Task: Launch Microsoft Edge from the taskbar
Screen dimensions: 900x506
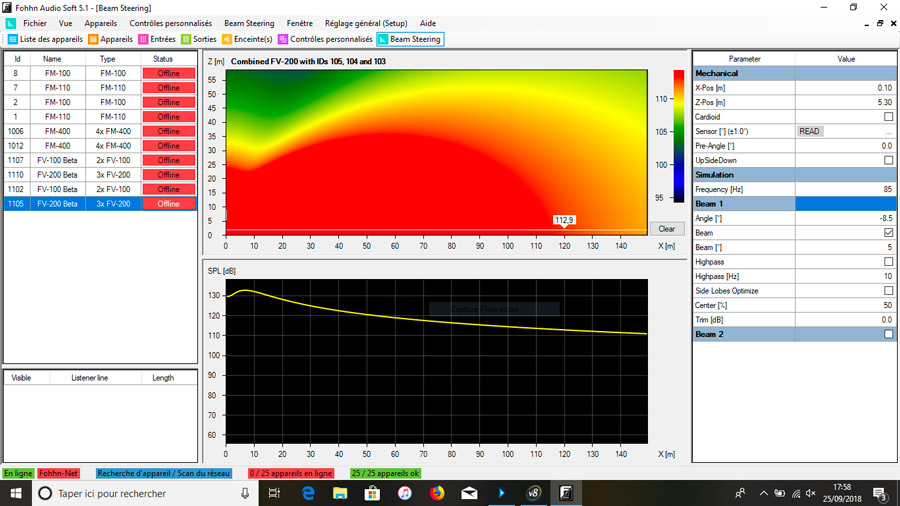Action: [x=308, y=493]
